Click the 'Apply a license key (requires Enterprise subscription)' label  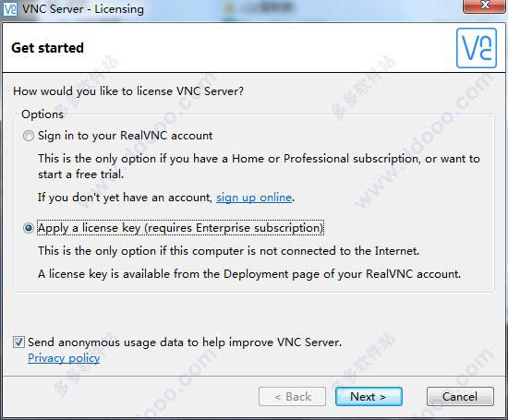180,228
